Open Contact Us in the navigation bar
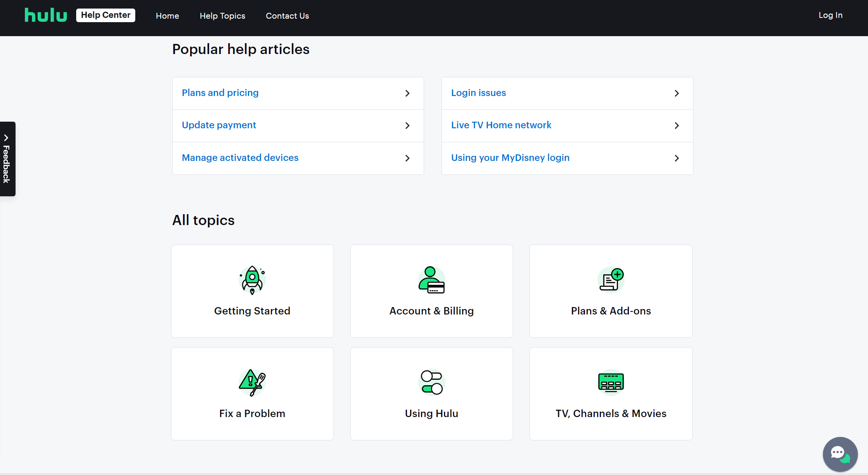The image size is (868, 475). pyautogui.click(x=287, y=16)
